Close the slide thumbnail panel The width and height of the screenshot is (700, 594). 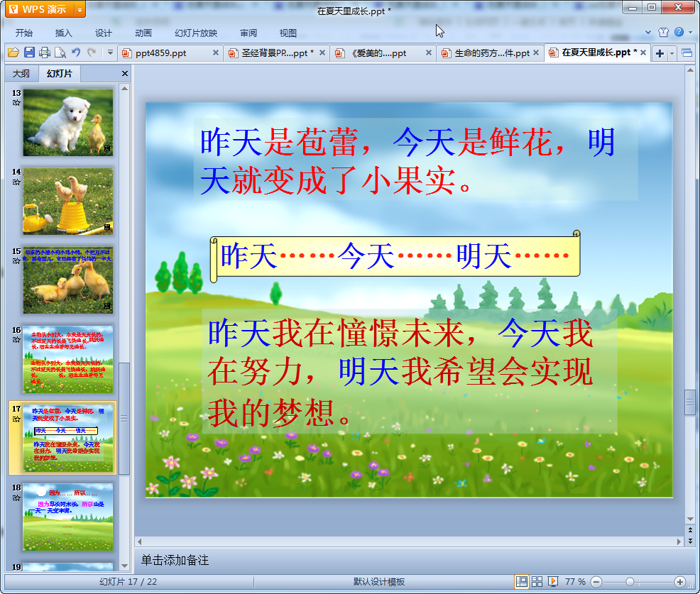click(x=124, y=74)
